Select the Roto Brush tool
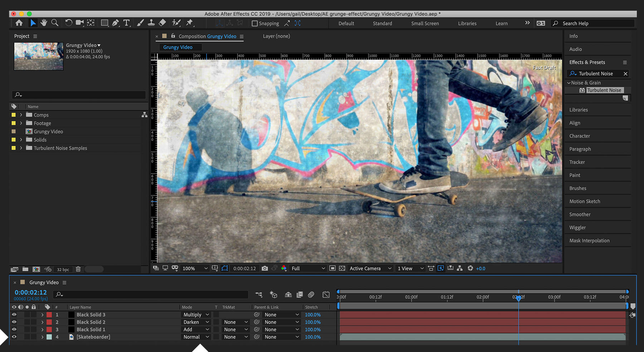This screenshot has height=352, width=644. (176, 23)
